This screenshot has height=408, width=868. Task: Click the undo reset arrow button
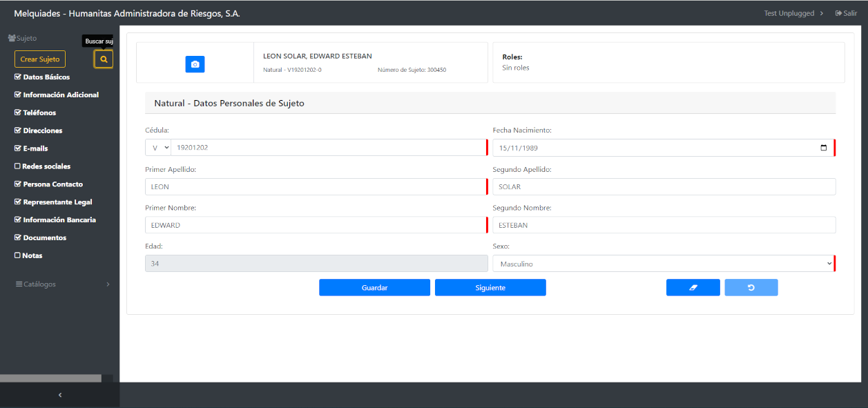tap(751, 287)
